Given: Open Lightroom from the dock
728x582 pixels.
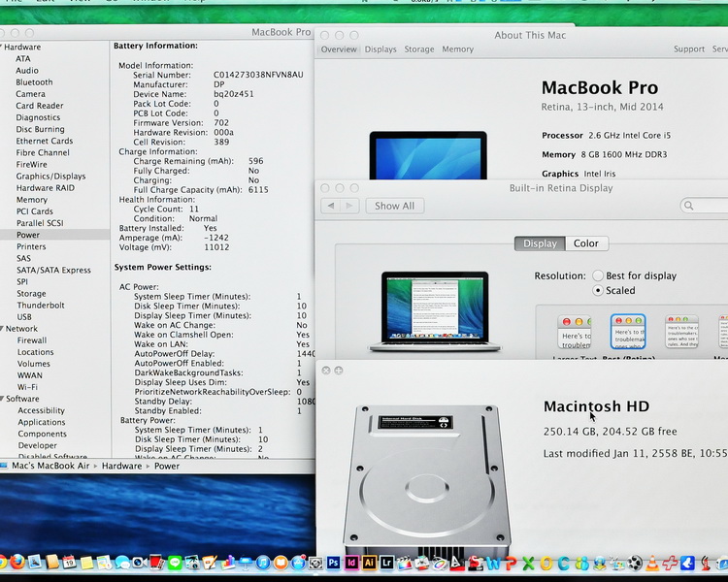Looking at the screenshot, I should tap(386, 563).
